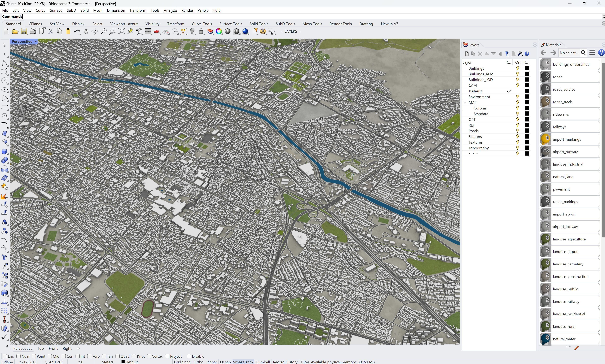
Task: Click the Text tool in left sidebar
Action: tap(4, 258)
